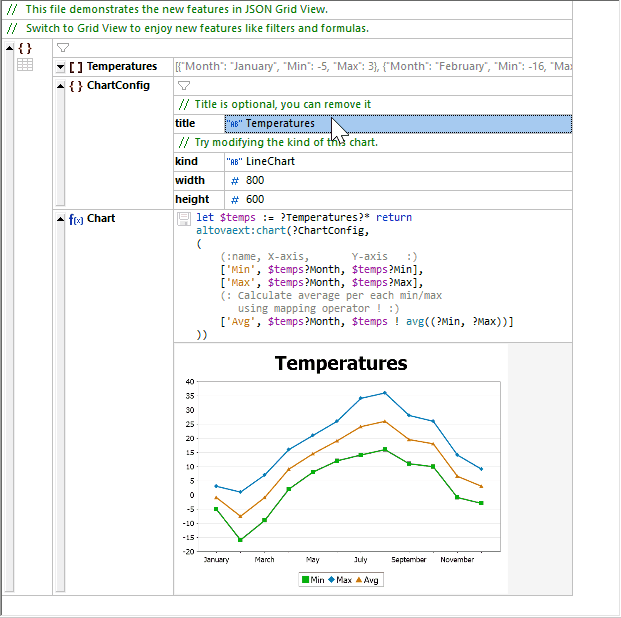This screenshot has width=621, height=618.
Task: Click the filter funnel icon in the root row
Action: (63, 47)
